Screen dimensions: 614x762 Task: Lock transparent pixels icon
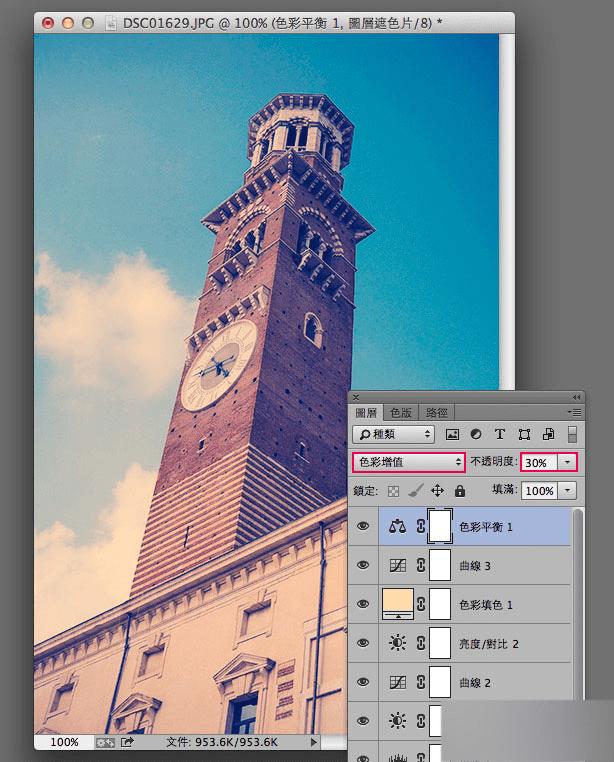tap(393, 491)
